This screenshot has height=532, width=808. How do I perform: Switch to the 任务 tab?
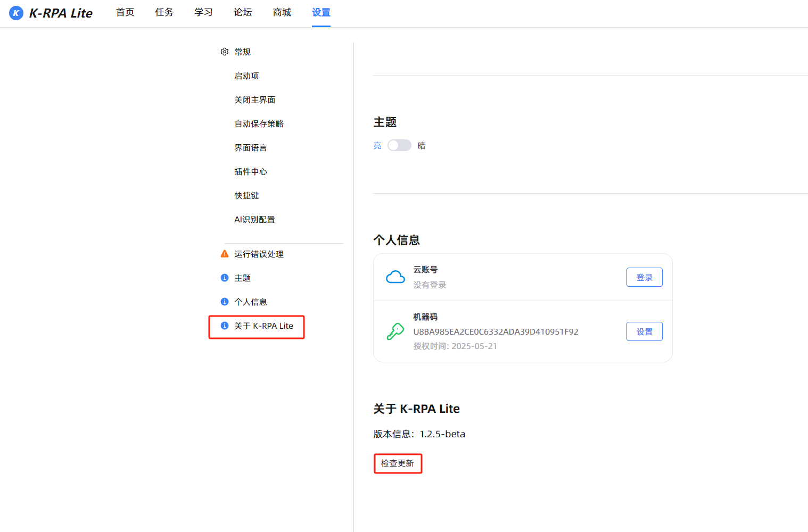coord(164,12)
